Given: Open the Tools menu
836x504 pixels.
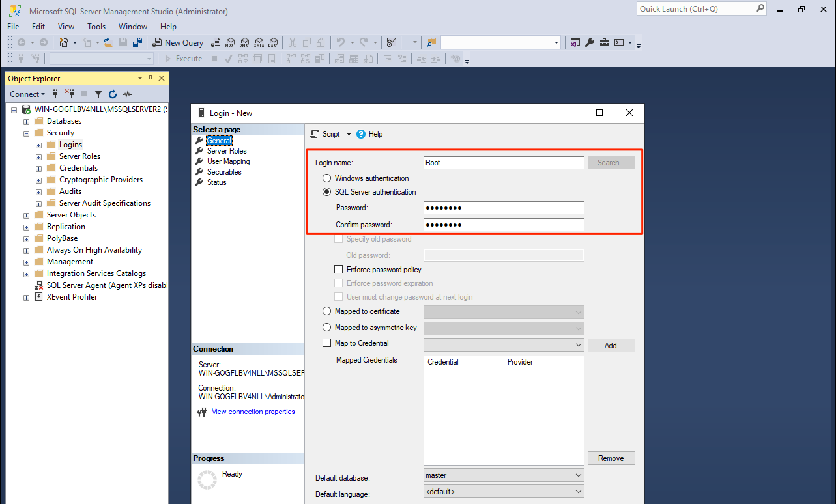Looking at the screenshot, I should [x=96, y=27].
